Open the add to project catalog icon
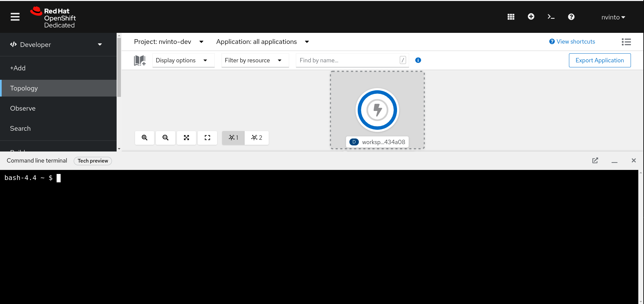 pos(140,60)
